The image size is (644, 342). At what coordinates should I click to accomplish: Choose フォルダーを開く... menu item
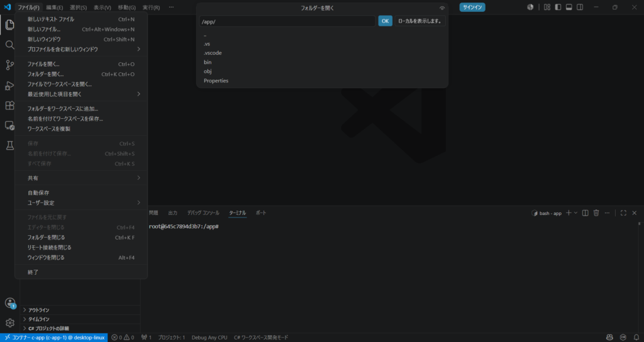(81, 74)
